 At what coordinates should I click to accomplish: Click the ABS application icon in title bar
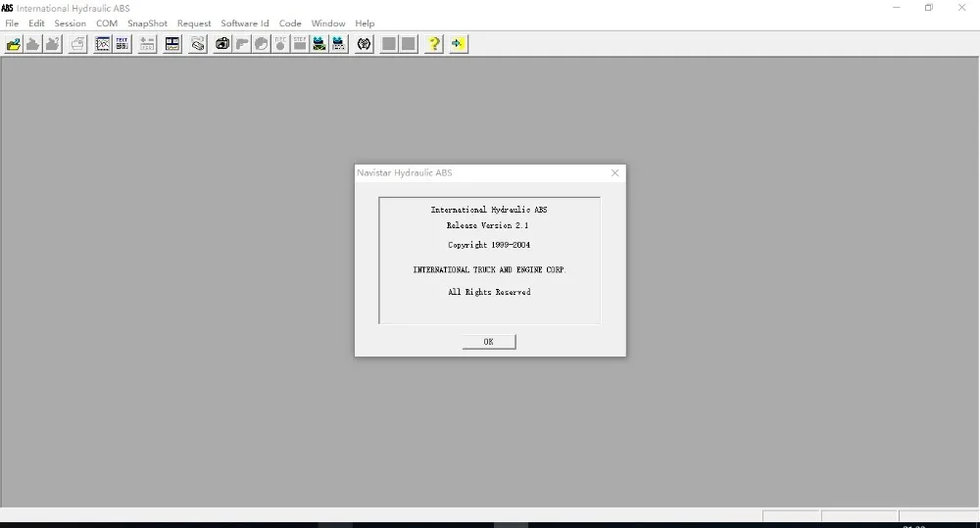click(x=8, y=8)
